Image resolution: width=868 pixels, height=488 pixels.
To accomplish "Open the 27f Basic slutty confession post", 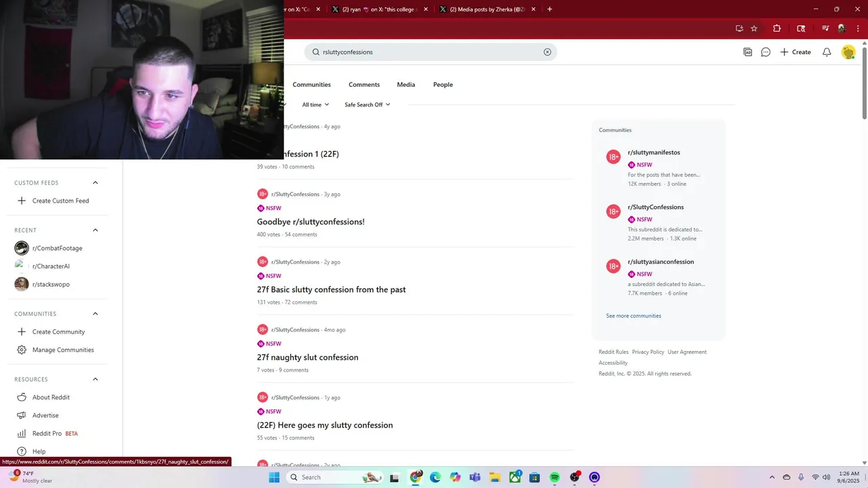I will point(332,289).
